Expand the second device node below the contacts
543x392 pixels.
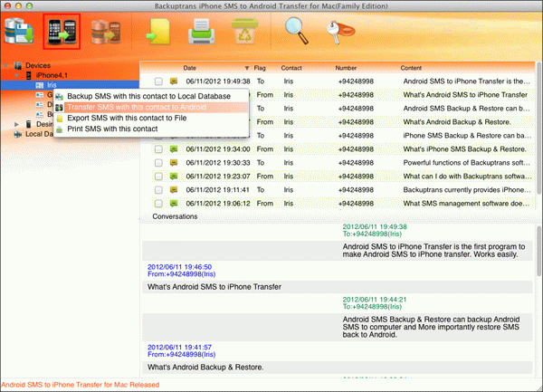click(x=16, y=124)
